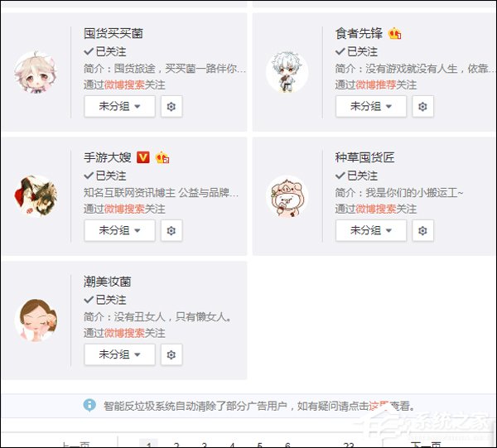
Task: Open settings gear for 手游大嫂
Action: click(x=171, y=231)
